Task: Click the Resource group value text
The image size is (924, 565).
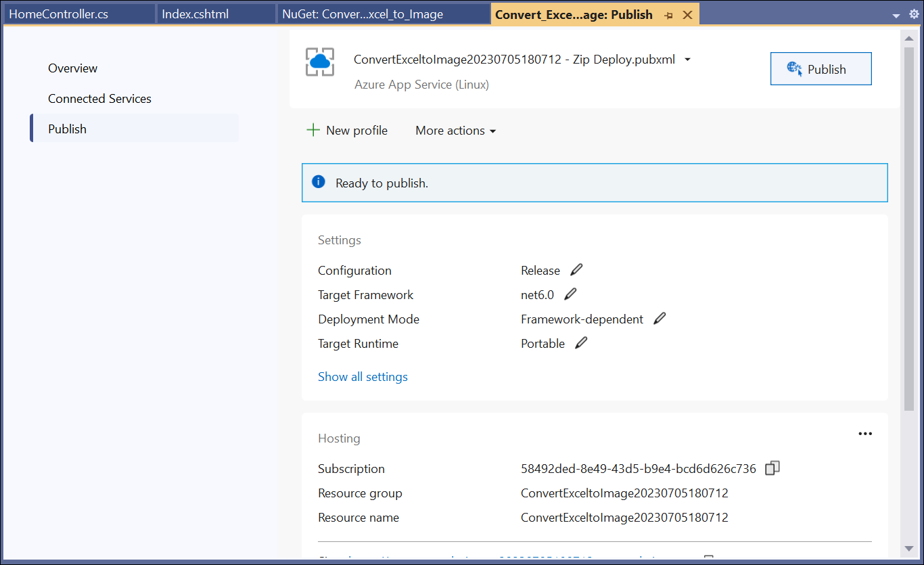Action: (624, 493)
